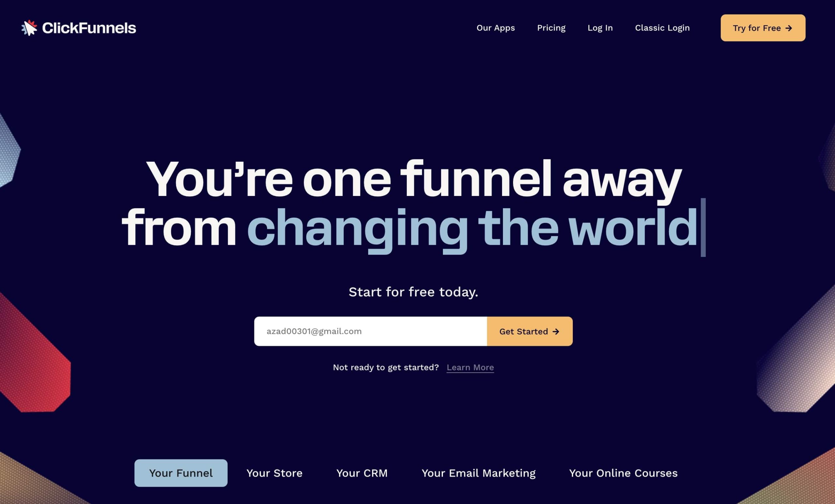Click the Learn More link
The width and height of the screenshot is (835, 504).
pyautogui.click(x=470, y=367)
